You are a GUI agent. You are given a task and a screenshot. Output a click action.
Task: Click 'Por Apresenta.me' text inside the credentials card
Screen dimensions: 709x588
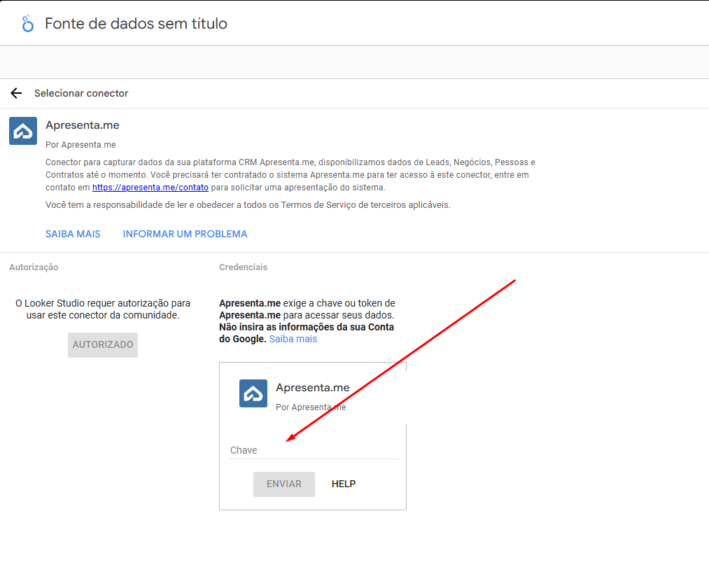pos(311,407)
